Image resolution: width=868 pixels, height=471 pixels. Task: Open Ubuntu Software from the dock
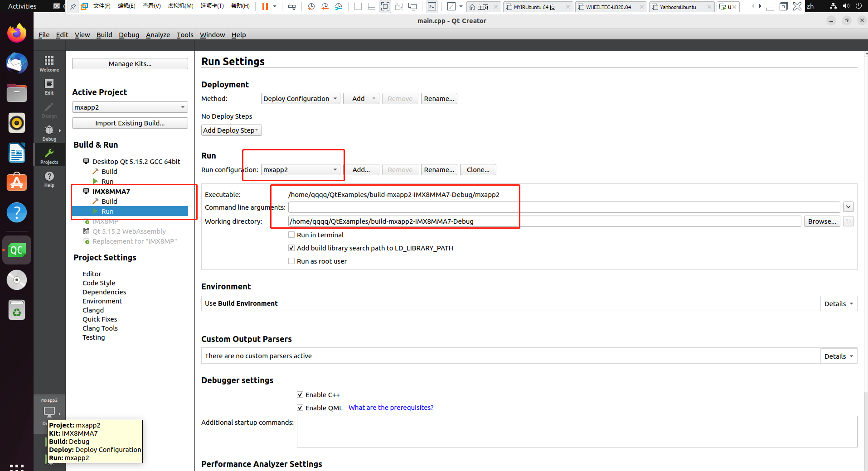point(17,183)
